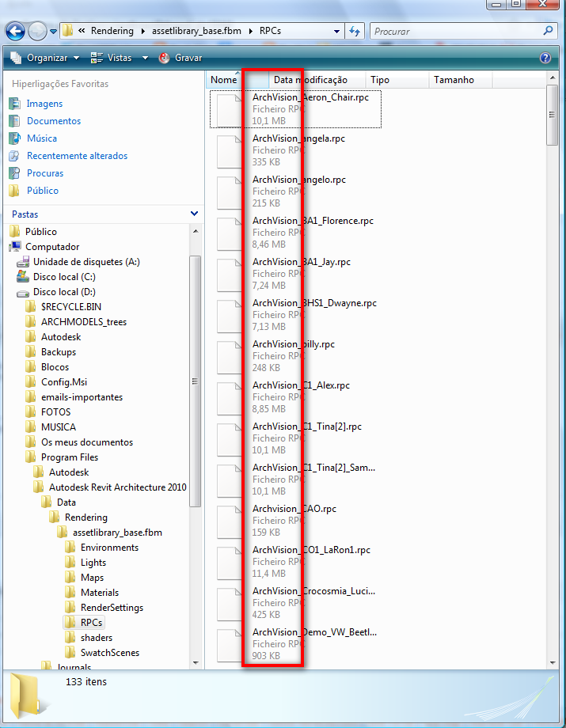Go back using the Back arrow button

tap(15, 32)
